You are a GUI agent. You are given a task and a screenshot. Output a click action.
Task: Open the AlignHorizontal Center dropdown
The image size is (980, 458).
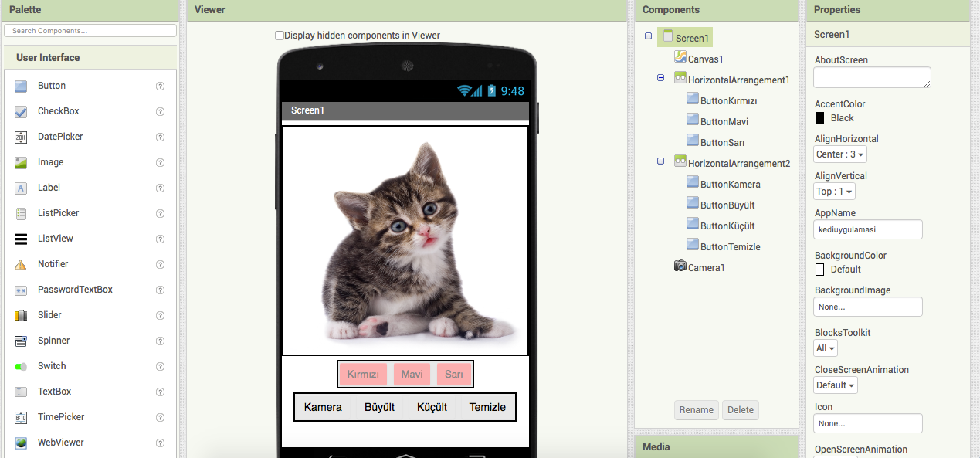click(x=840, y=154)
